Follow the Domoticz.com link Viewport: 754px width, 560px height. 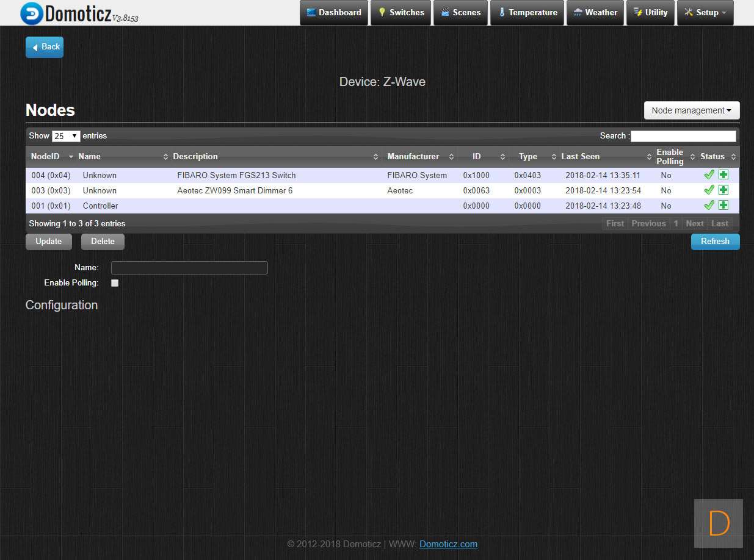448,544
